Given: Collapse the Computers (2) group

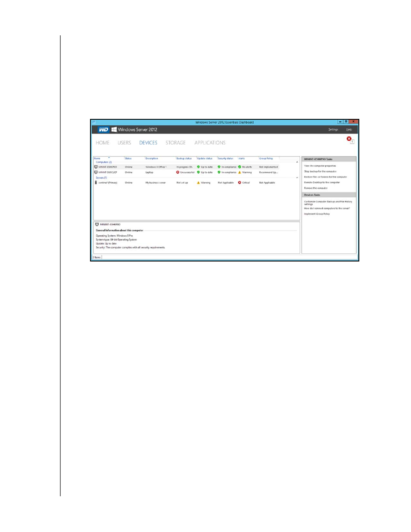Looking at the screenshot, I should tap(297, 162).
